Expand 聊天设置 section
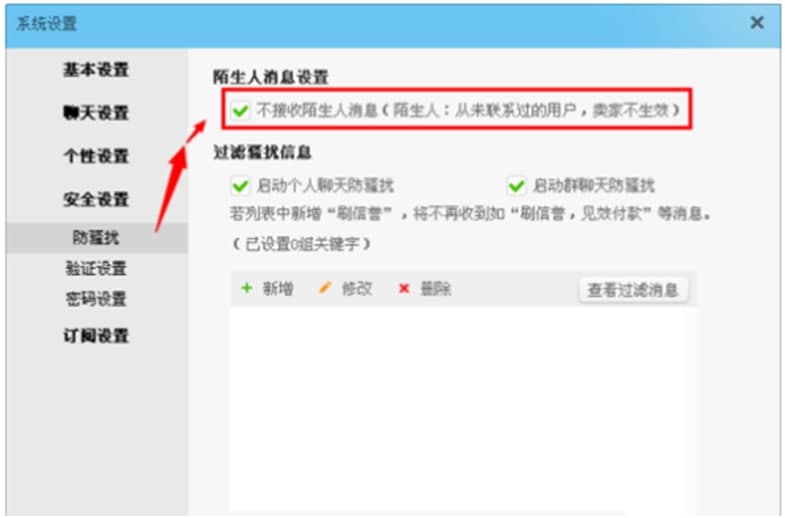Viewport: 785px width, 518px height. tap(96, 113)
